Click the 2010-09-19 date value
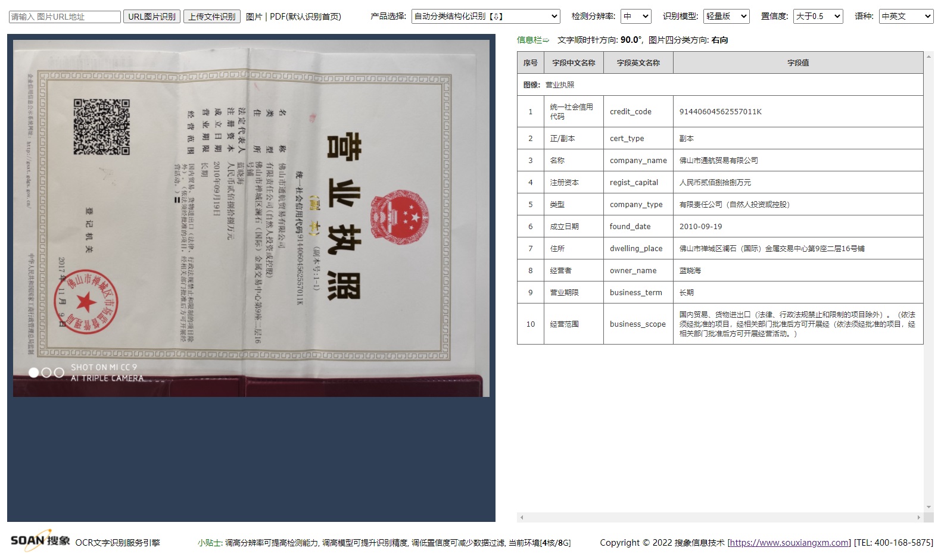The image size is (941, 560). click(x=700, y=227)
